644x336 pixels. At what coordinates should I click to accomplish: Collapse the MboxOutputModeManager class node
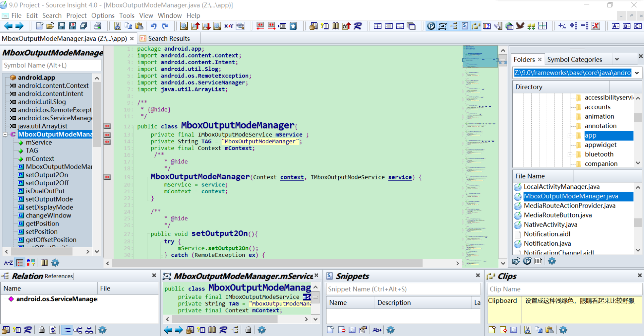tap(5, 134)
